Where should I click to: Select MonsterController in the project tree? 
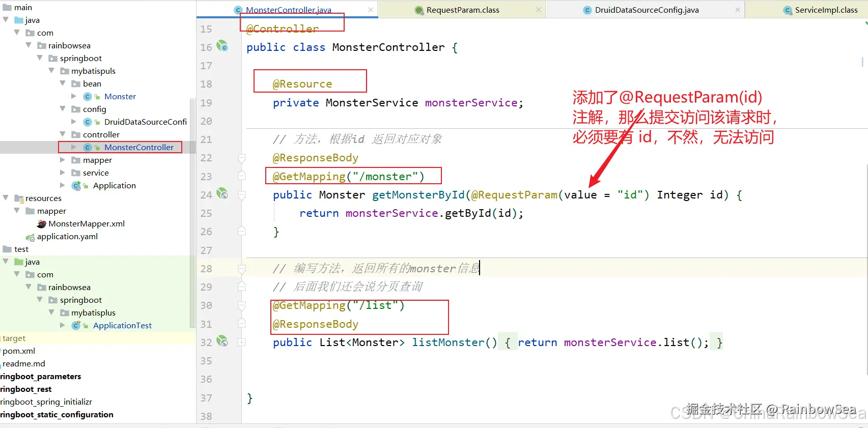[x=139, y=148]
